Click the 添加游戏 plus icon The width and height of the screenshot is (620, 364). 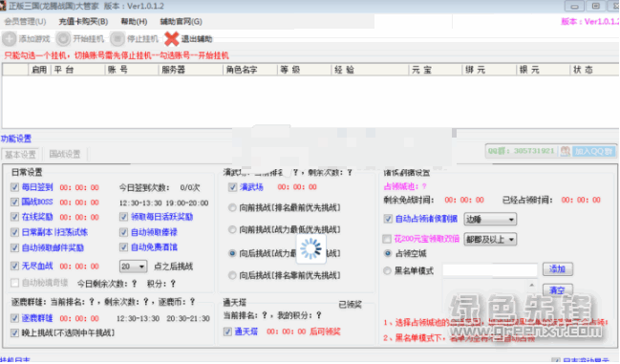10,39
